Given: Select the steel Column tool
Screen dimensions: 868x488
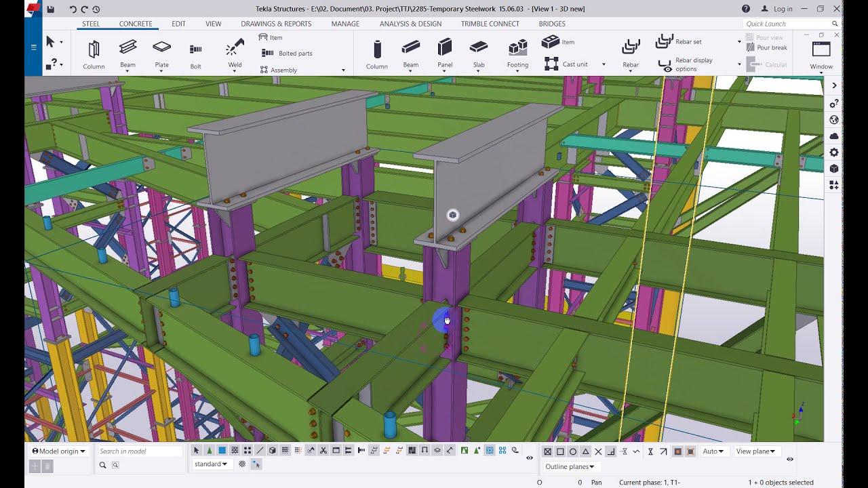Looking at the screenshot, I should [94, 54].
